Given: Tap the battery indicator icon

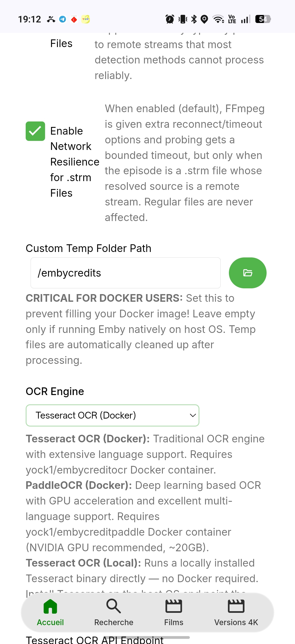Looking at the screenshot, I should pos(263,19).
